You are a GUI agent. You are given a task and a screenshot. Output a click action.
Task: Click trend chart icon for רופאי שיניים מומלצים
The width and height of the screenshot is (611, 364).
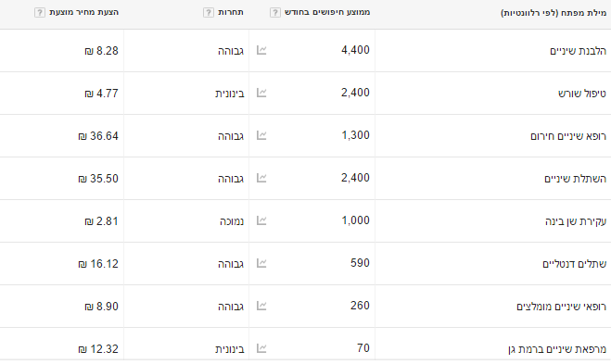(x=261, y=306)
